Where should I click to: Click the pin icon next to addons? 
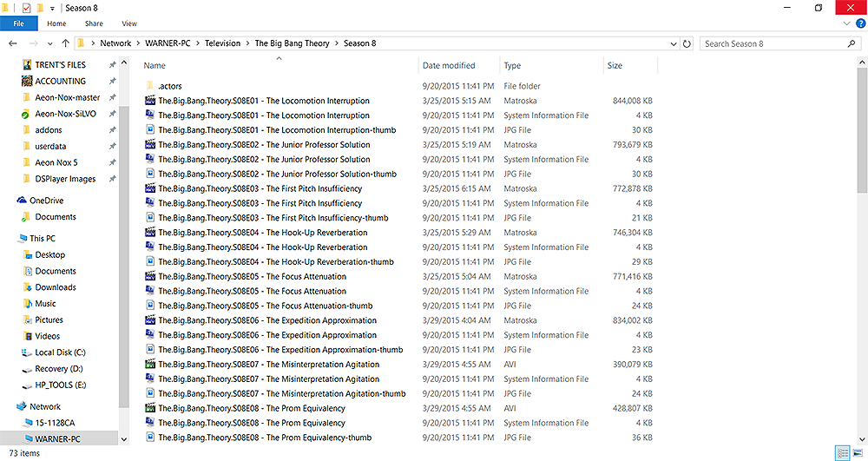tap(112, 130)
